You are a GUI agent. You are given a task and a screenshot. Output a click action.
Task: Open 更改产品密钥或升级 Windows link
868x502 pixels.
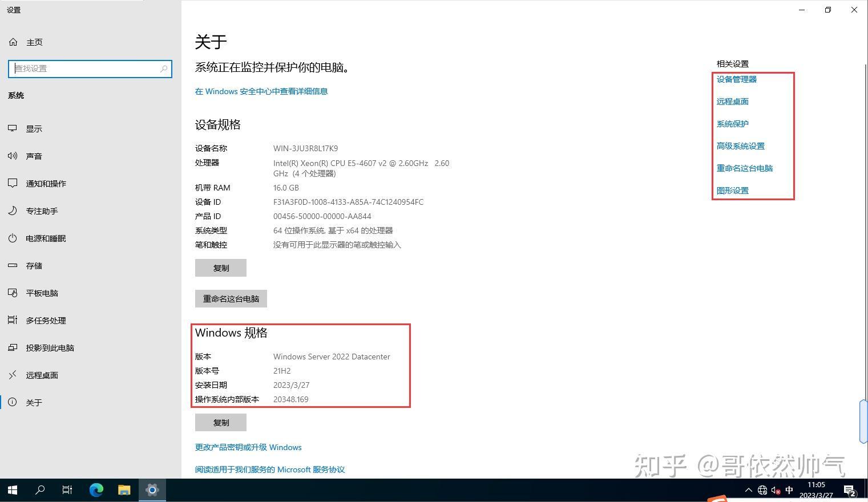point(248,447)
